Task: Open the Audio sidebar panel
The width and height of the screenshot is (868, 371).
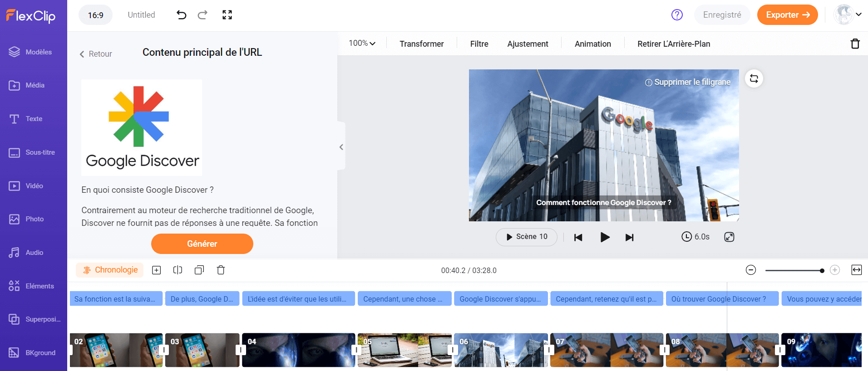Action: (x=26, y=253)
